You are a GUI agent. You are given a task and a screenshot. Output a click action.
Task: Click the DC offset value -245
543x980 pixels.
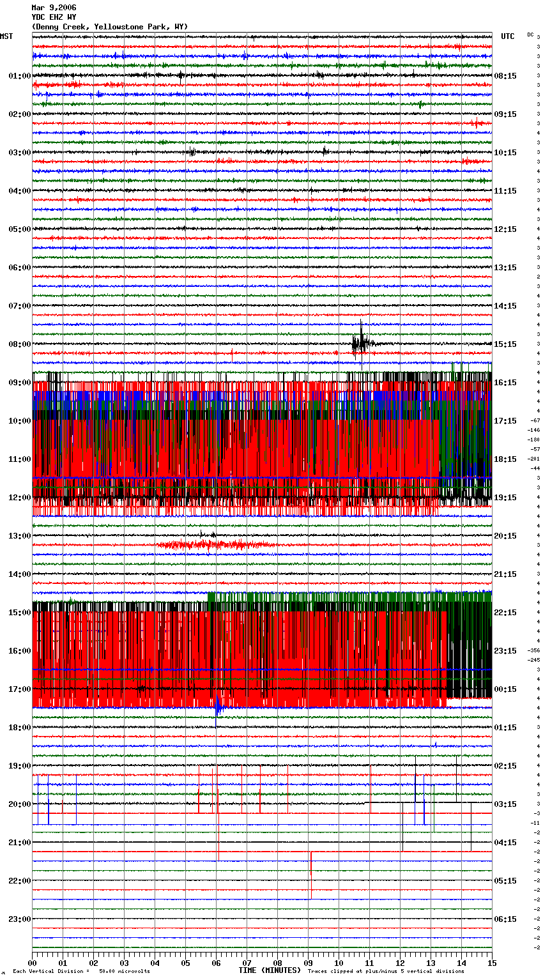tap(533, 661)
